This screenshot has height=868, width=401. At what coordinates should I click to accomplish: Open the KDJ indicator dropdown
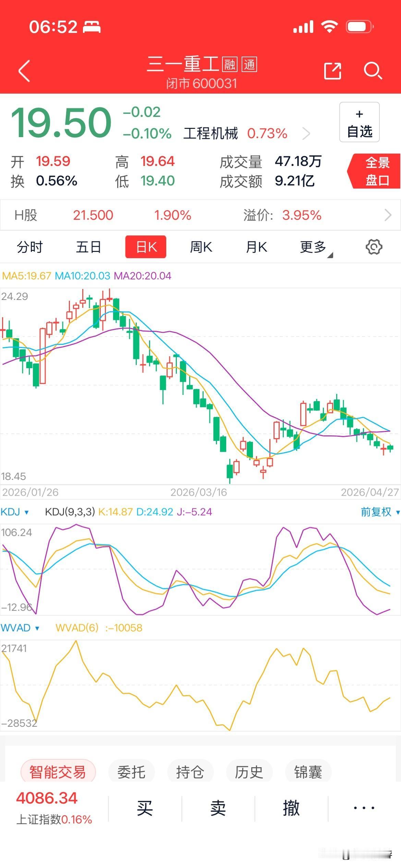[15, 512]
